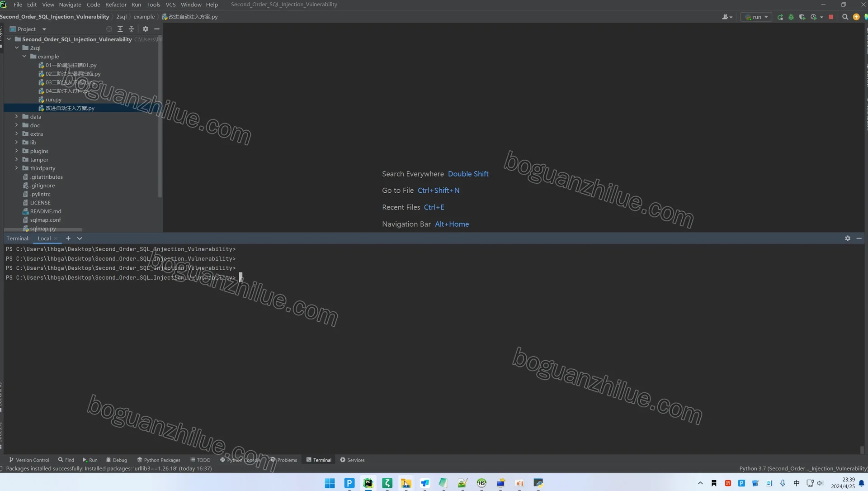This screenshot has width=868, height=491.
Task: Open the Problems tool window
Action: point(283,460)
